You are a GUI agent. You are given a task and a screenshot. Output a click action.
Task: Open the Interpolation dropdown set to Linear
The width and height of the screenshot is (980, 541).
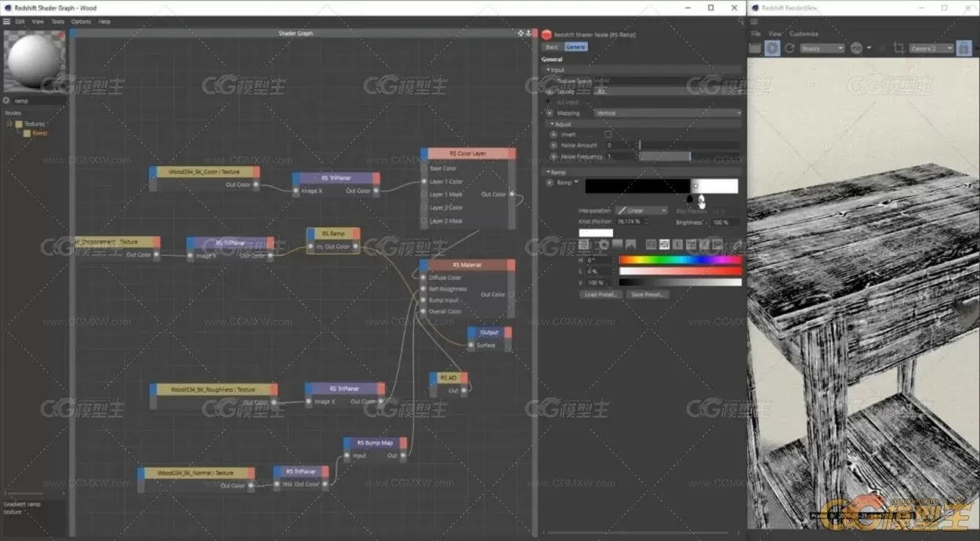tap(641, 210)
